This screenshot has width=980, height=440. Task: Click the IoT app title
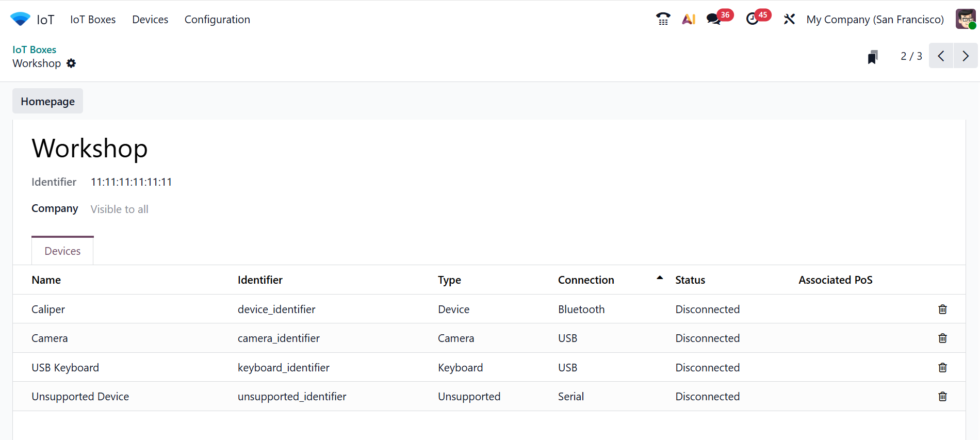tap(45, 20)
